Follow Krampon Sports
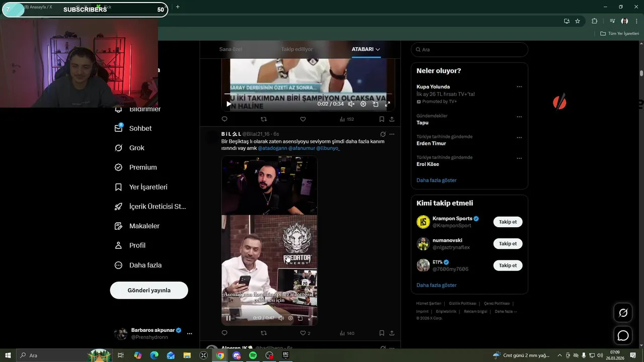 [508, 222]
